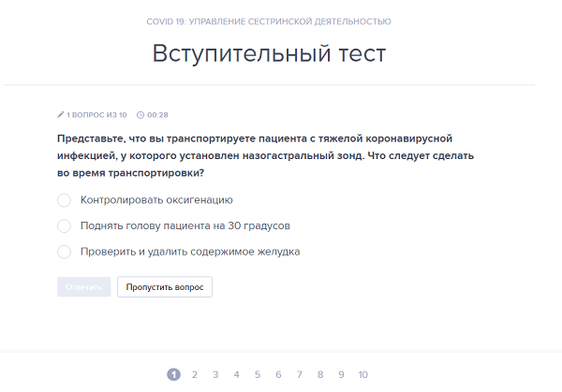
Task: Click the 00:28 timer text
Action: pyautogui.click(x=158, y=115)
